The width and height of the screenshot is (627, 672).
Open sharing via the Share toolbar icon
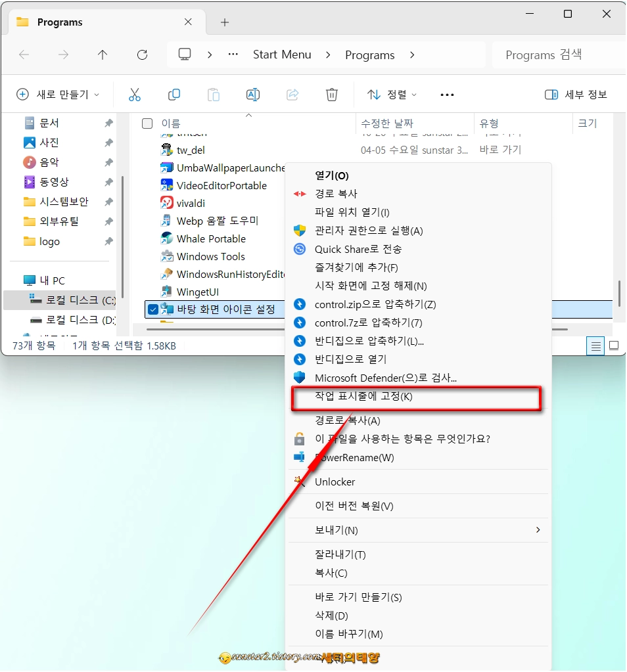292,94
